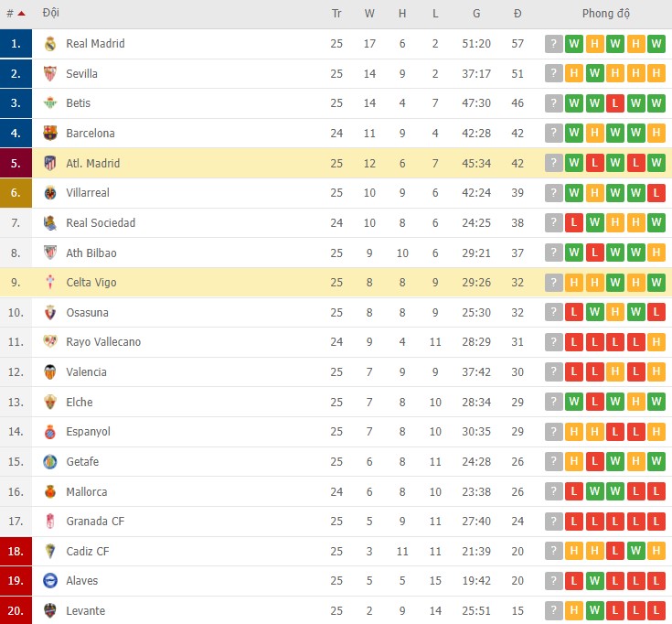Open the Rayo Vallecano team link
Screen dimensions: 672x624
(x=102, y=342)
